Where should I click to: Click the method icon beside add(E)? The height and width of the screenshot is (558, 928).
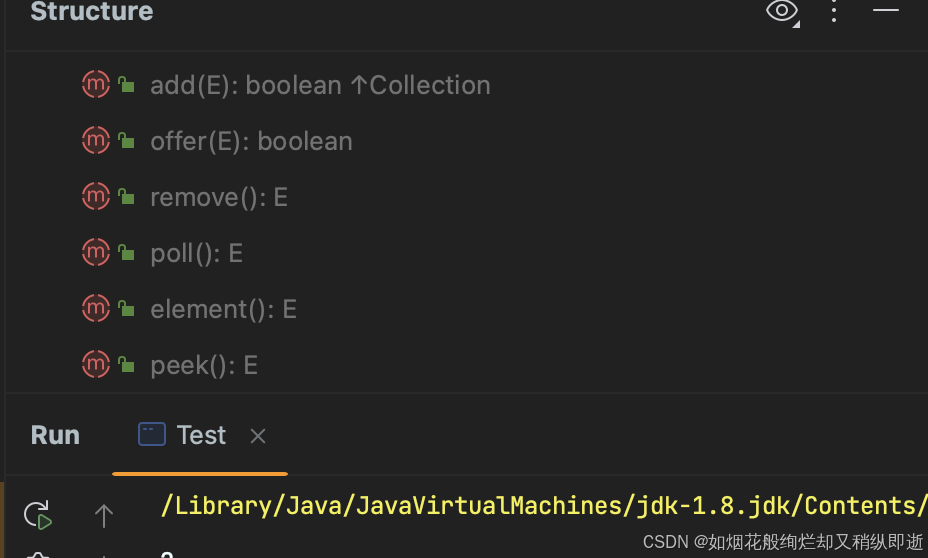pos(96,85)
